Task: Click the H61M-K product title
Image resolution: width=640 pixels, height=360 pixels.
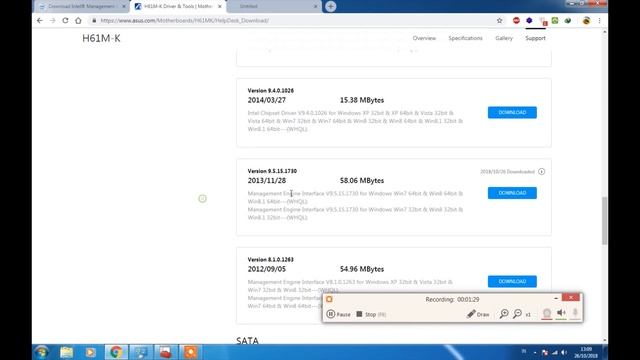Action: [x=101, y=38]
